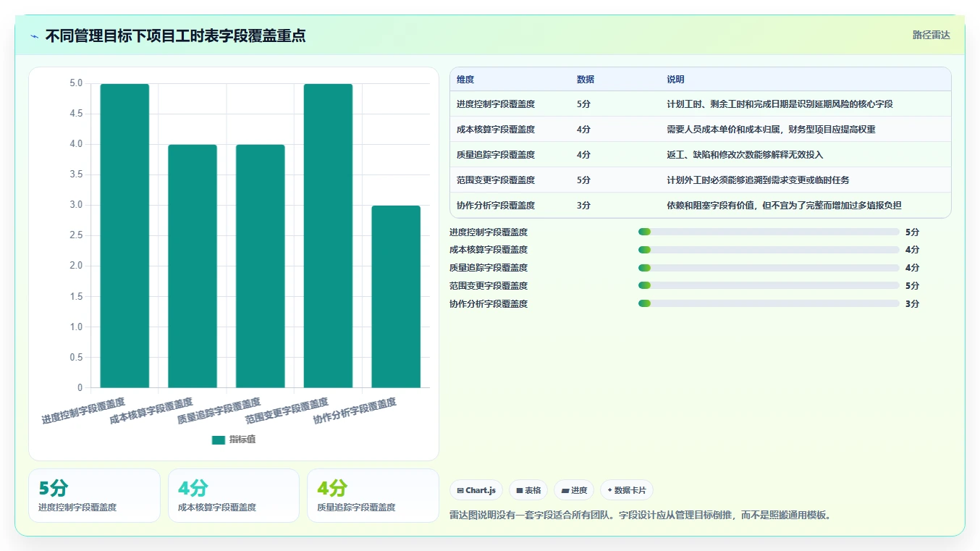Click the 2.5 y-axis label
The width and height of the screenshot is (980, 551).
pos(76,235)
